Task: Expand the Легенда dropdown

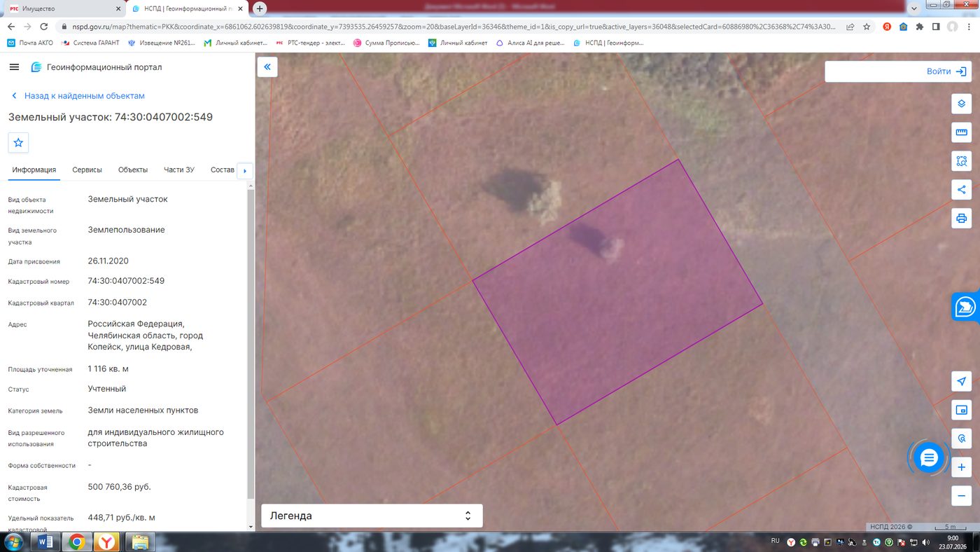Action: point(372,516)
